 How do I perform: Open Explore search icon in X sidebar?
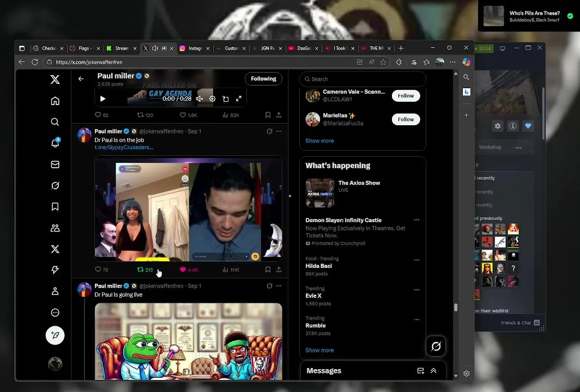pyautogui.click(x=55, y=122)
